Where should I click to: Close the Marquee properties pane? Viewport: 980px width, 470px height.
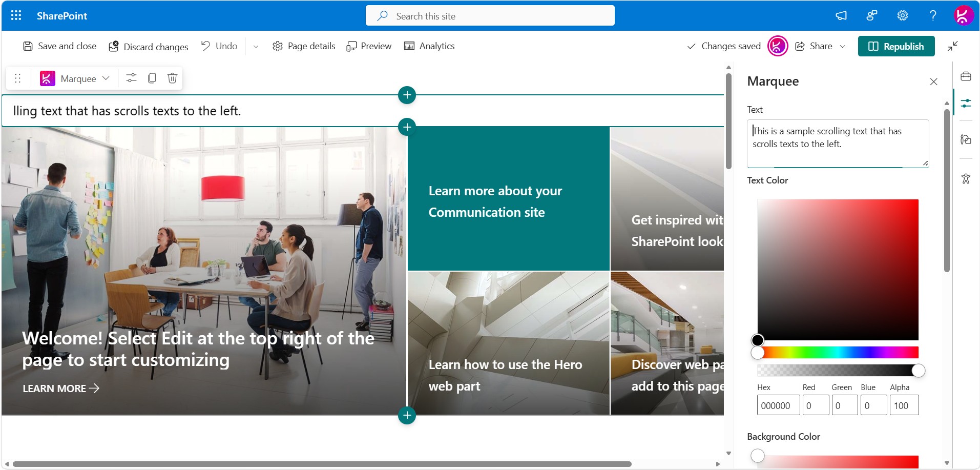coord(933,81)
